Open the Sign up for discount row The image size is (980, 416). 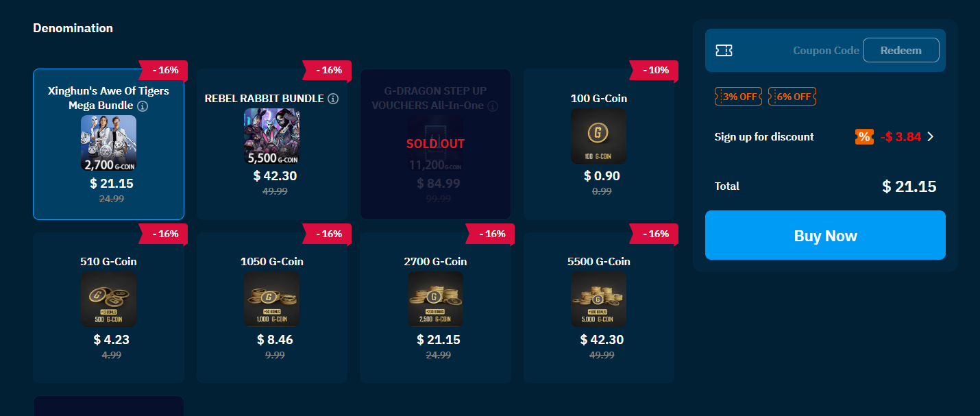764,136
